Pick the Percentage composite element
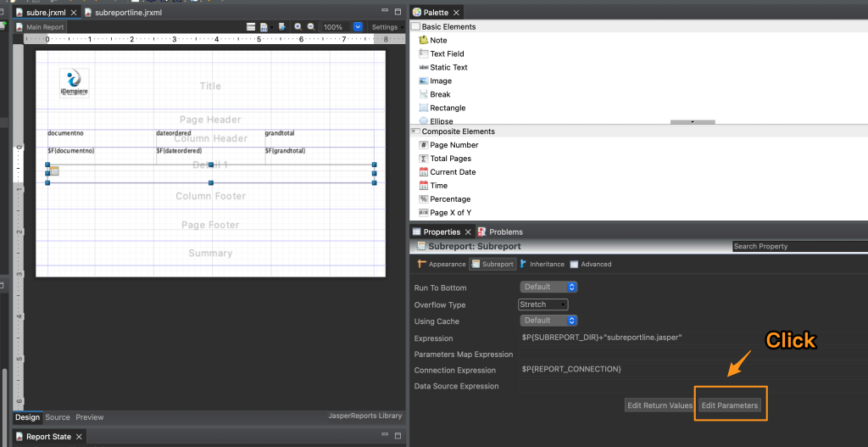This screenshot has width=868, height=447. point(446,198)
